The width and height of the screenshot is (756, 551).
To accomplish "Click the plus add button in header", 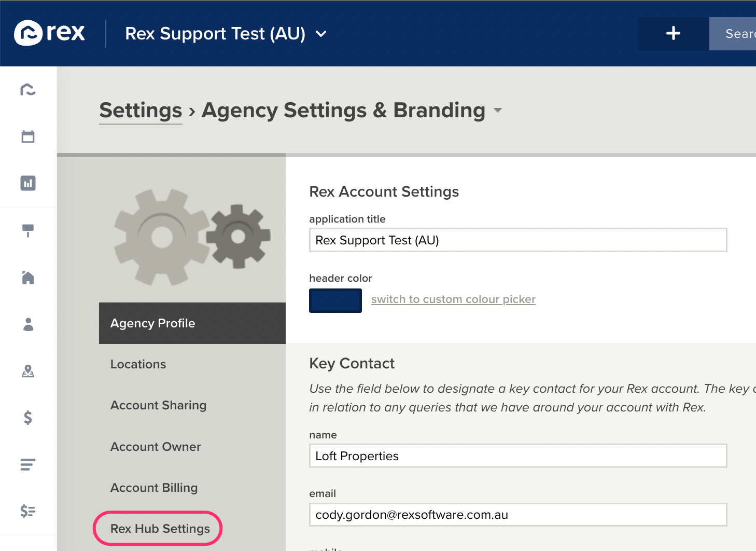I will coord(673,34).
